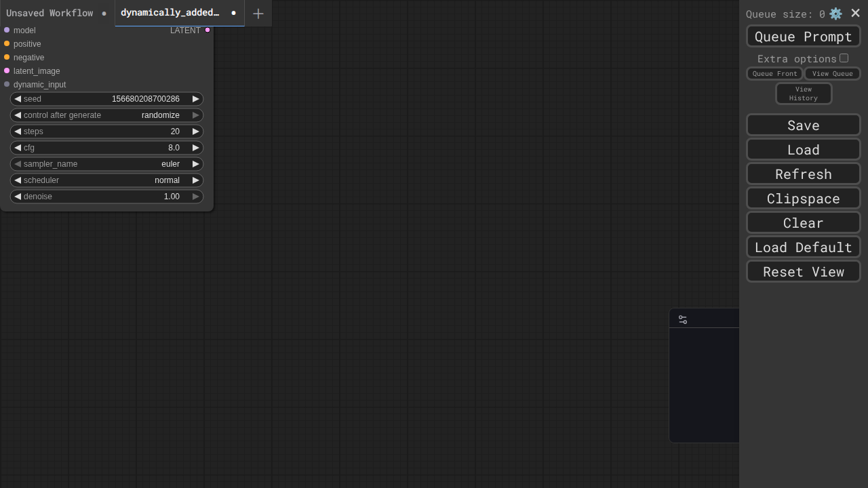The height and width of the screenshot is (488, 868).
Task: Open settings via the gear icon
Action: pyautogui.click(x=835, y=14)
